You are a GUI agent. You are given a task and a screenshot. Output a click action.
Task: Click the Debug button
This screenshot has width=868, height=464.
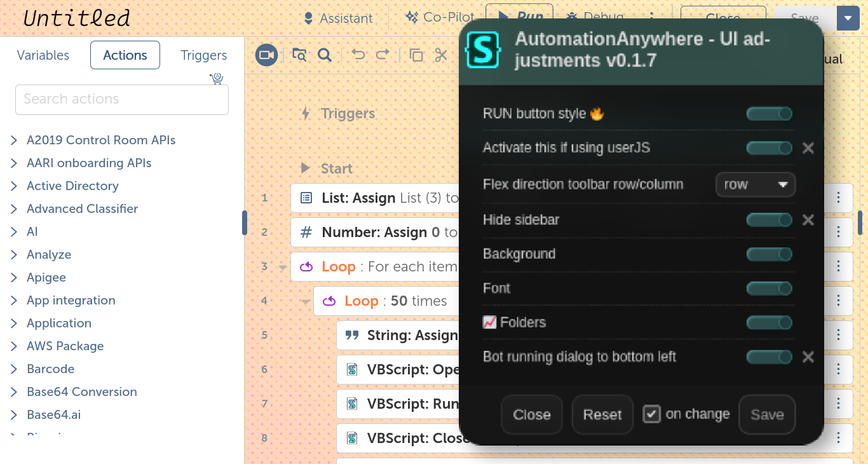[x=595, y=17]
